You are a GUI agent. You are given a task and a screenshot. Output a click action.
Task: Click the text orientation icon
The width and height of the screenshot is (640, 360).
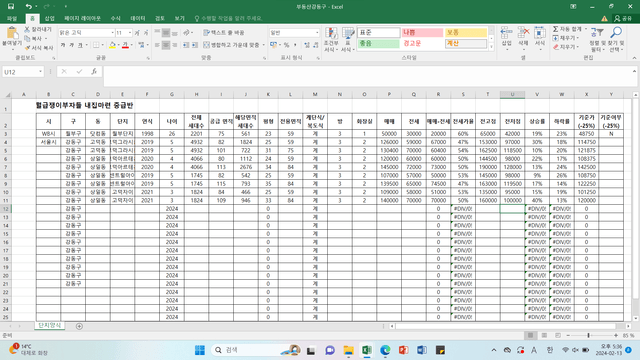(187, 33)
